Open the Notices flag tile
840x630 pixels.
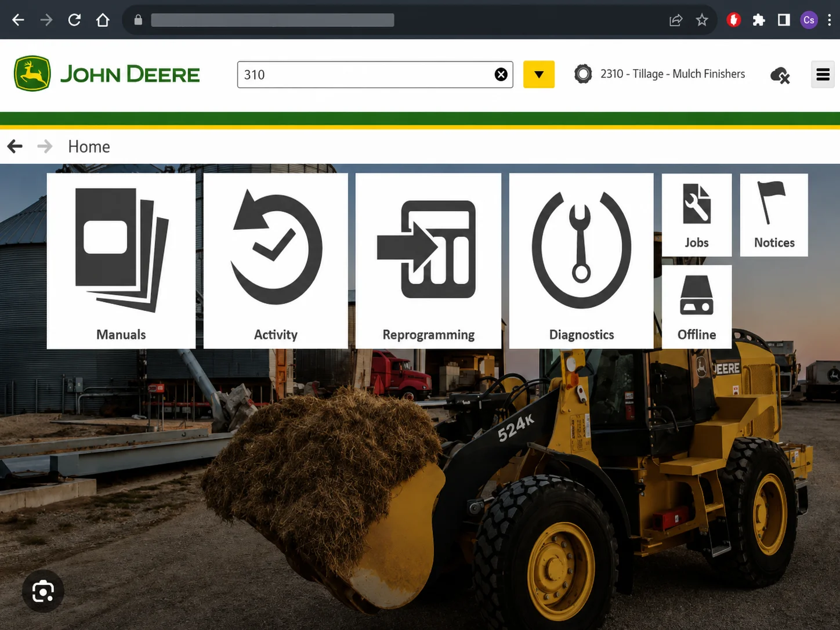pyautogui.click(x=774, y=215)
